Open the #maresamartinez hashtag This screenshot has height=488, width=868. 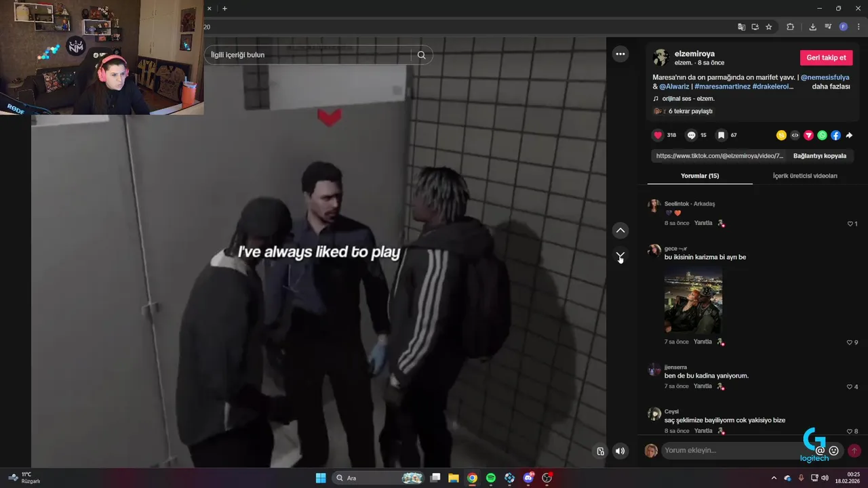click(x=722, y=87)
